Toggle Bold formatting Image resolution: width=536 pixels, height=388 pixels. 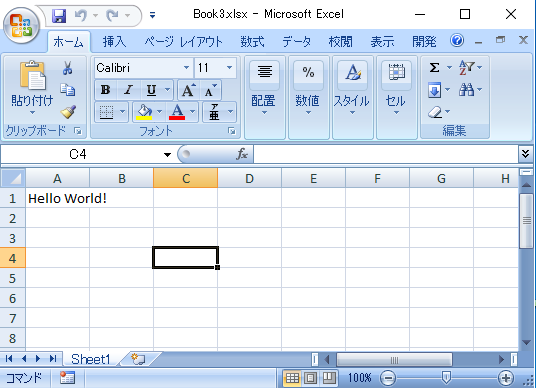coord(105,90)
